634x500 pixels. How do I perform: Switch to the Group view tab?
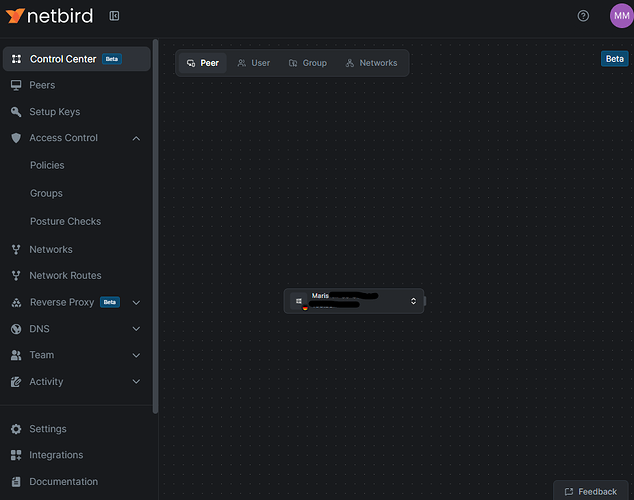(x=308, y=63)
